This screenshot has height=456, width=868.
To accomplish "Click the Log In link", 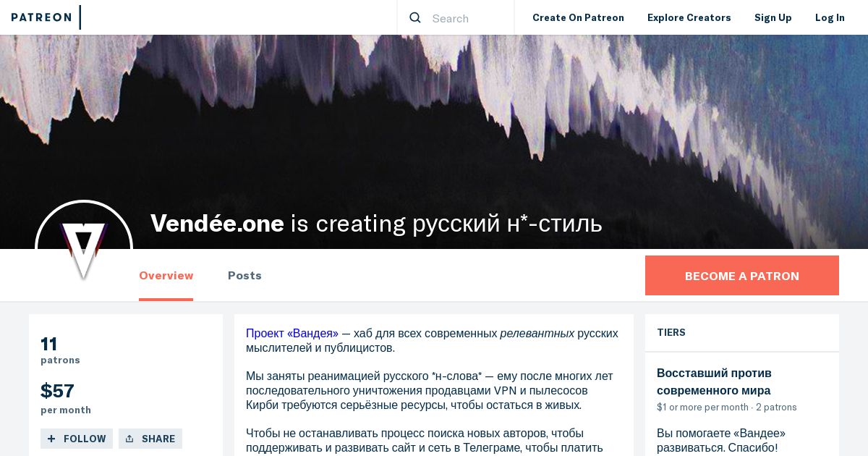I will [x=830, y=17].
